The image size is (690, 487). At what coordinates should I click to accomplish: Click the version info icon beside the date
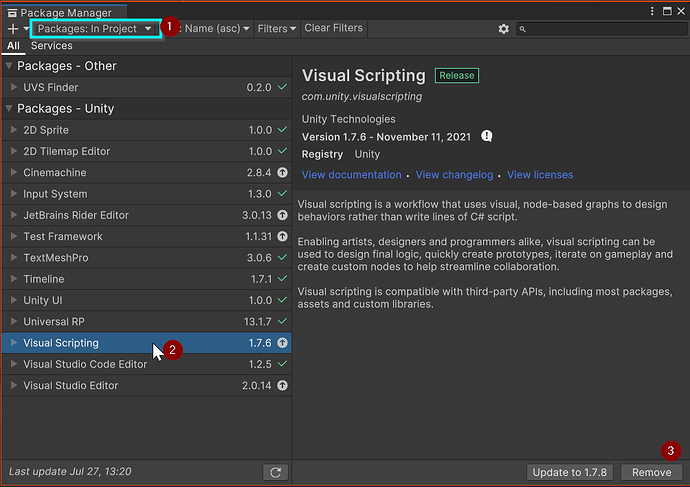[x=487, y=136]
